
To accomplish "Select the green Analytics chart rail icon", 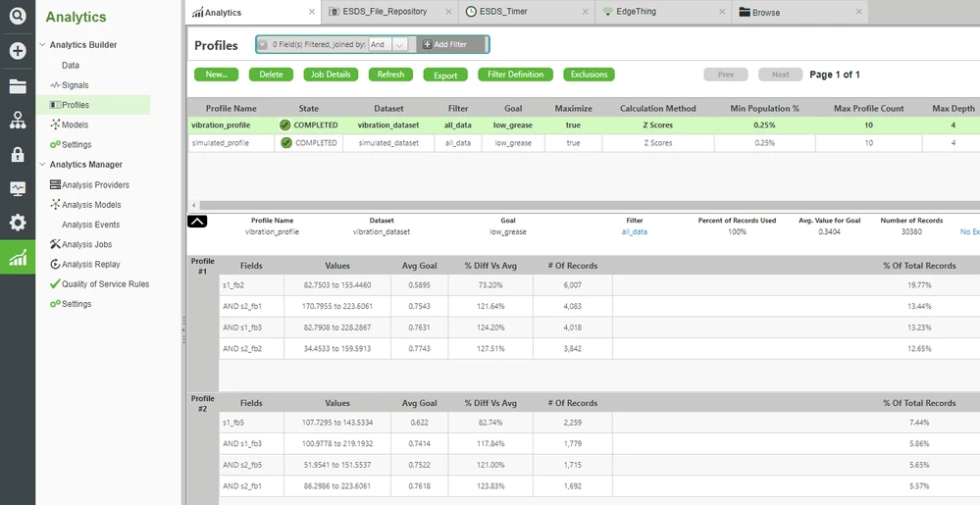I will [18, 257].
